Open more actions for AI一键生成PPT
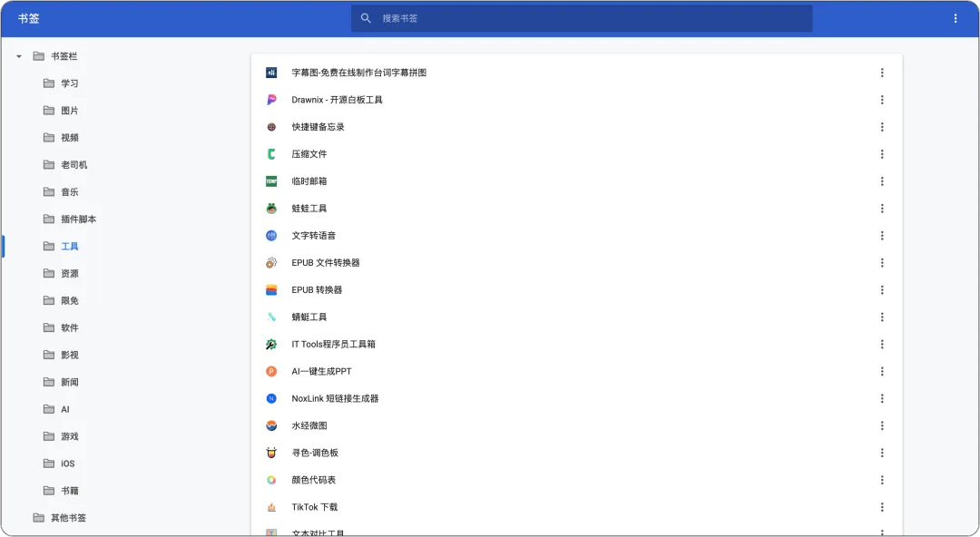Image resolution: width=980 pixels, height=537 pixels. [882, 371]
